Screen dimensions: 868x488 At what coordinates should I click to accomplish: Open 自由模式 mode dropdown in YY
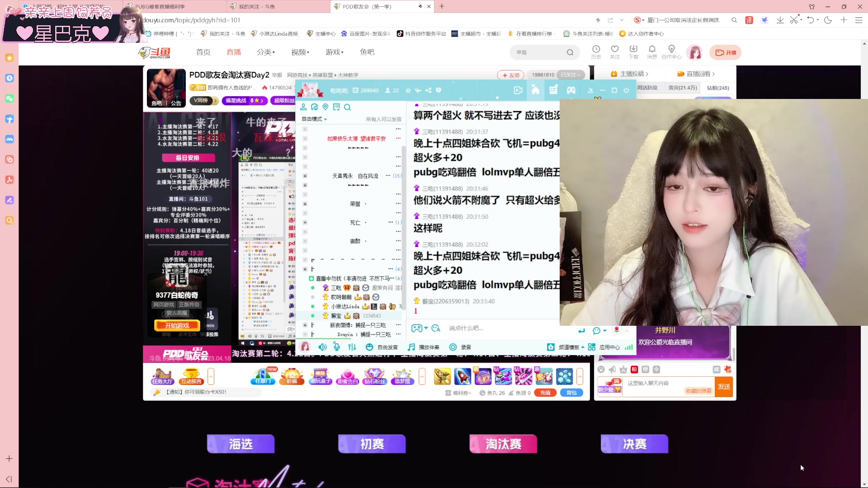point(314,119)
